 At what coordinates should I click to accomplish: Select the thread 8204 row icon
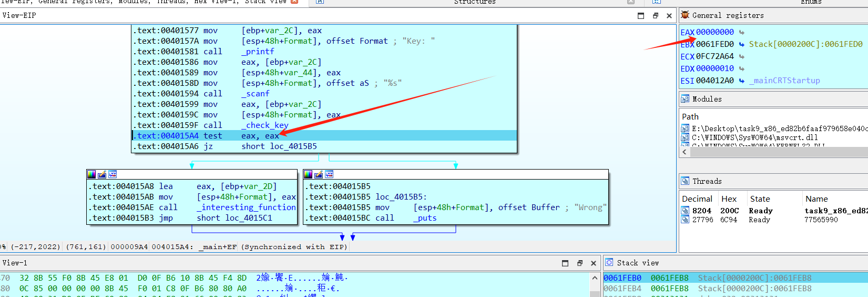pyautogui.click(x=685, y=211)
